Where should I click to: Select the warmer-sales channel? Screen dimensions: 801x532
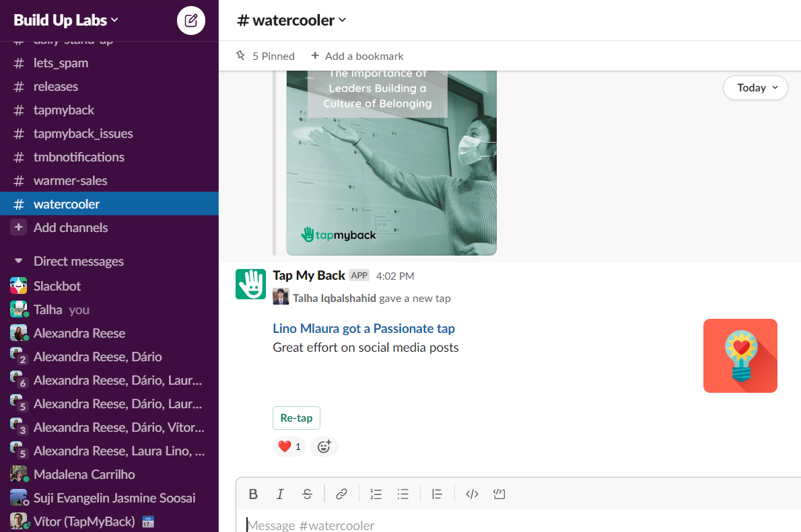coord(109,180)
